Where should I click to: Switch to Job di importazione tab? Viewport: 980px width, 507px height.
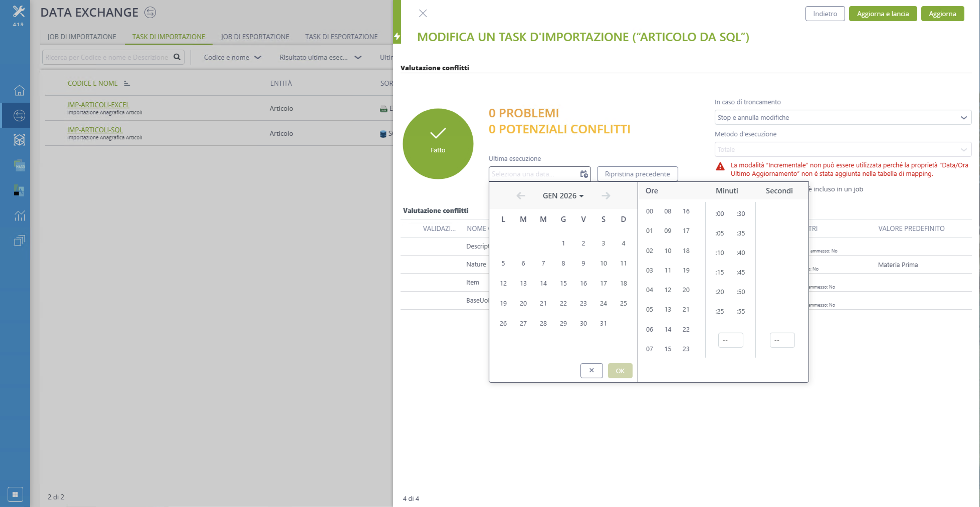(82, 37)
